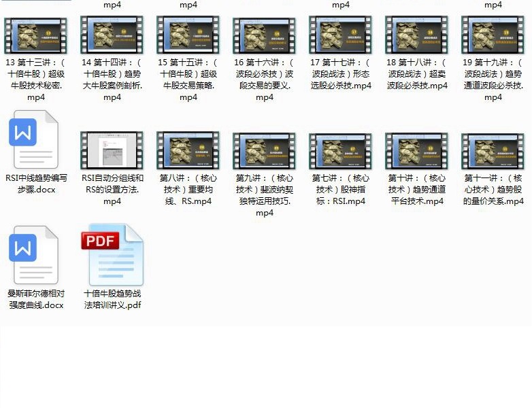This screenshot has height=408, width=532.
Task: Select the RSI中线趋势编写步骤 Word document icon
Action: pos(34,139)
